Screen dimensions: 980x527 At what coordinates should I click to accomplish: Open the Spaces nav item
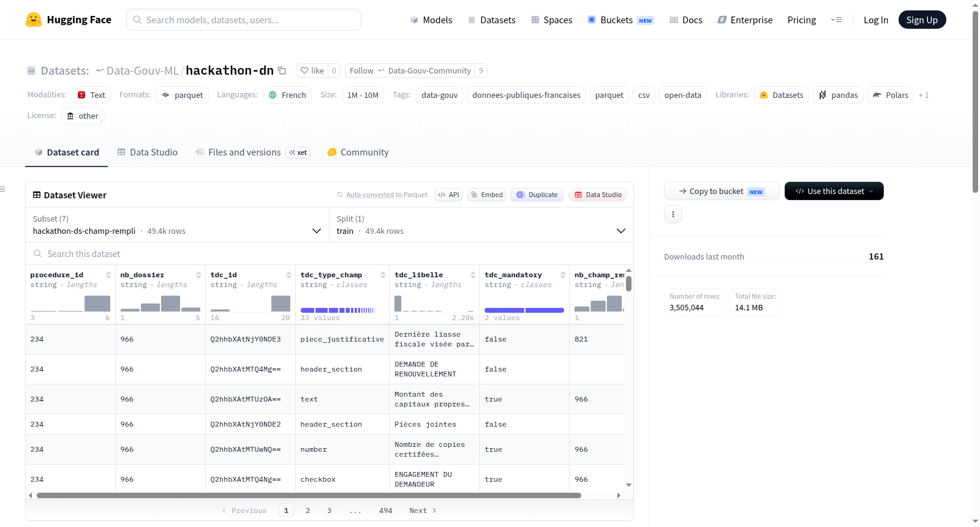pos(551,20)
